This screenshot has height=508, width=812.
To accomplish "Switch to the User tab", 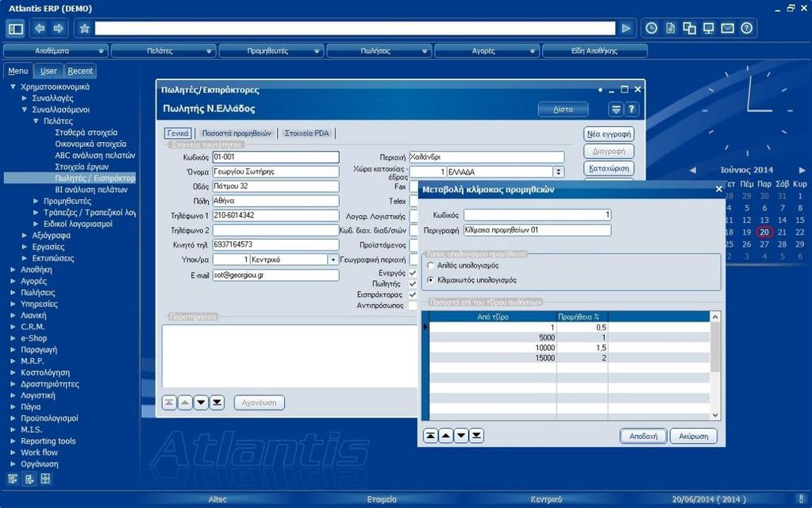I will 48,71.
